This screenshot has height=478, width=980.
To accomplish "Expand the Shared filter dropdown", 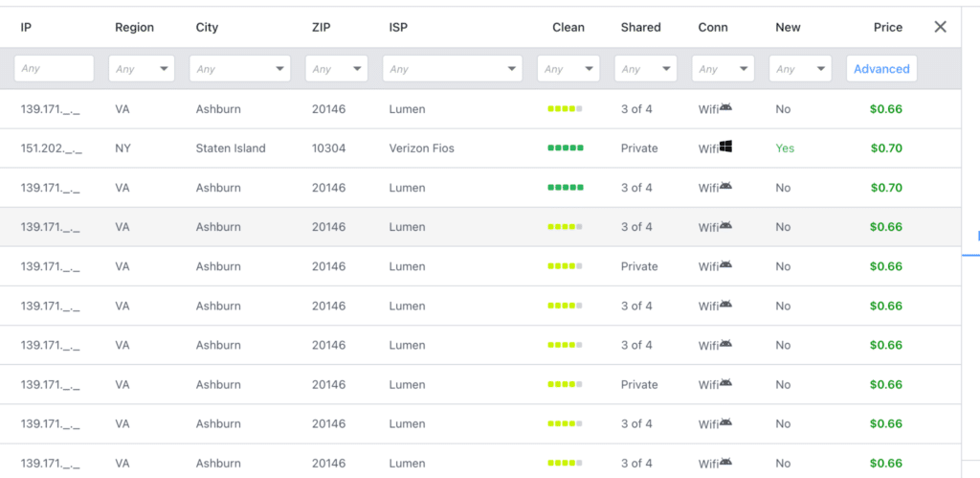I will (x=646, y=69).
